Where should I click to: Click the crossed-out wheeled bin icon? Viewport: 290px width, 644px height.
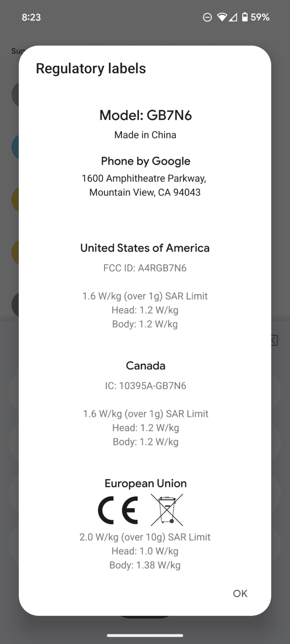click(167, 510)
